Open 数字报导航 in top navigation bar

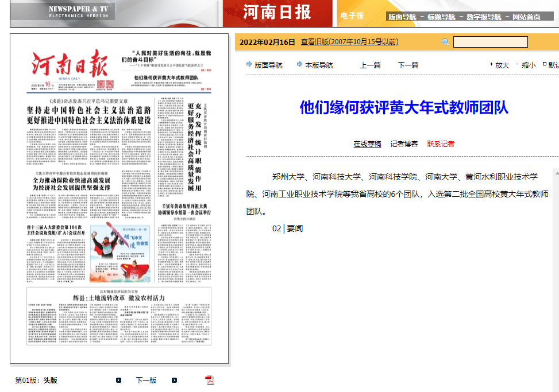(x=484, y=17)
